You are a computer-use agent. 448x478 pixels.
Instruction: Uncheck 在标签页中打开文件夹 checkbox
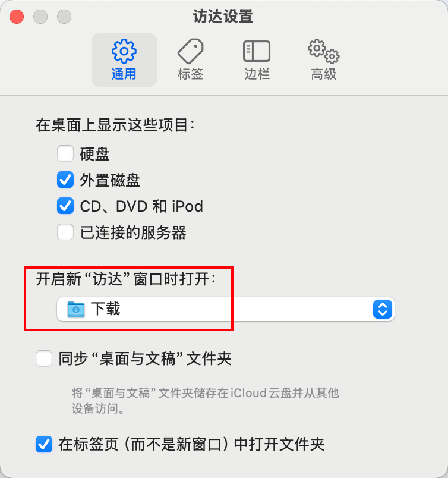pyautogui.click(x=43, y=444)
